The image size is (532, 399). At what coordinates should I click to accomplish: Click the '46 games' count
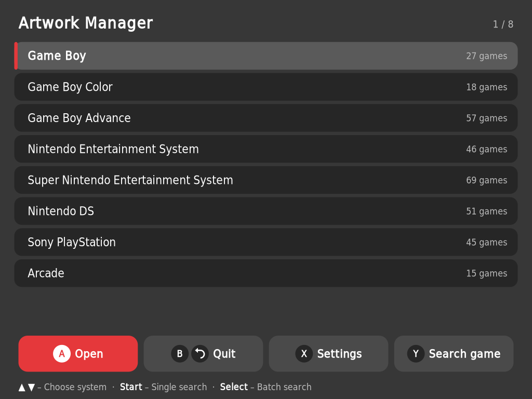point(486,149)
